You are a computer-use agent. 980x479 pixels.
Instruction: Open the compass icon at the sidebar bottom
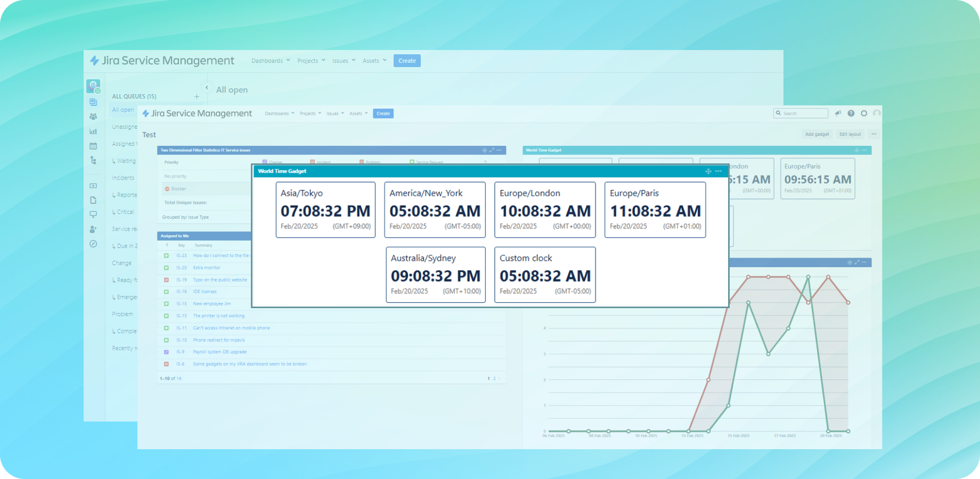93,244
